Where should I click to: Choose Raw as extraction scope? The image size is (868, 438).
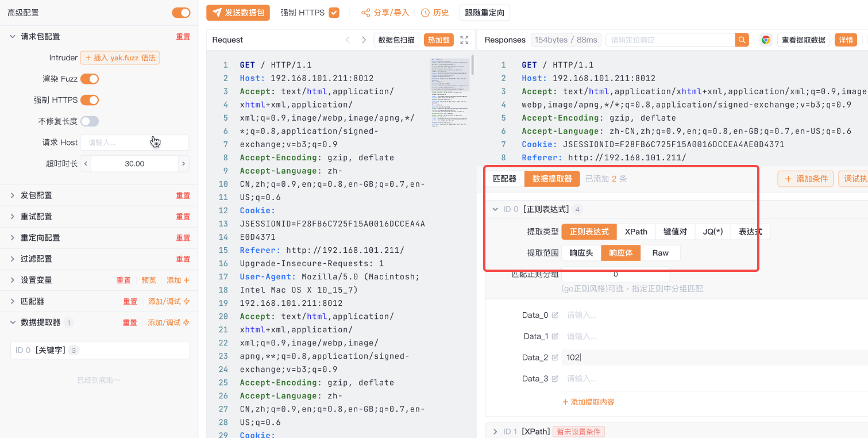click(x=661, y=253)
